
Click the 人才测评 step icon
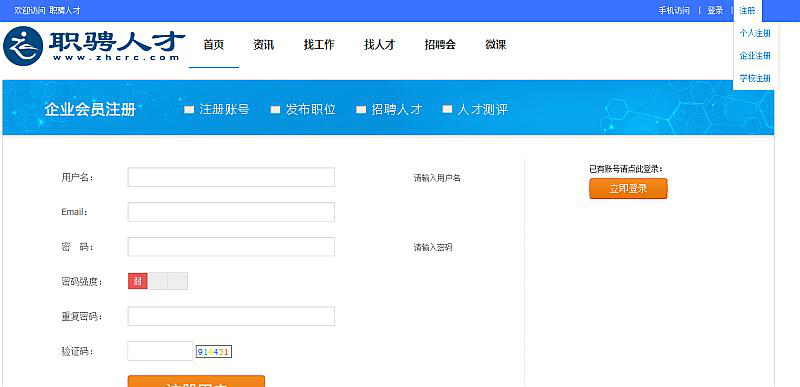(447, 109)
